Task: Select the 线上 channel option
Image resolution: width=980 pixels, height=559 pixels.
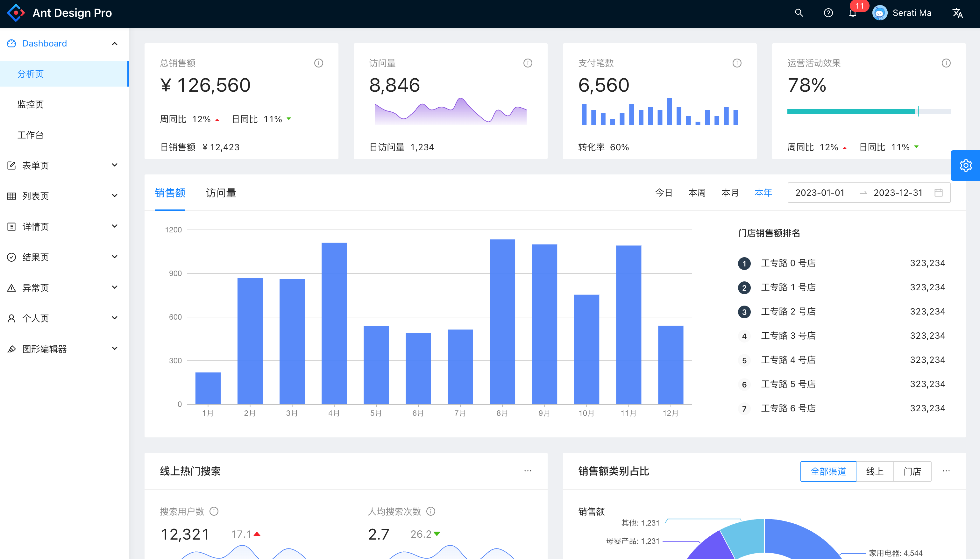Action: click(875, 471)
